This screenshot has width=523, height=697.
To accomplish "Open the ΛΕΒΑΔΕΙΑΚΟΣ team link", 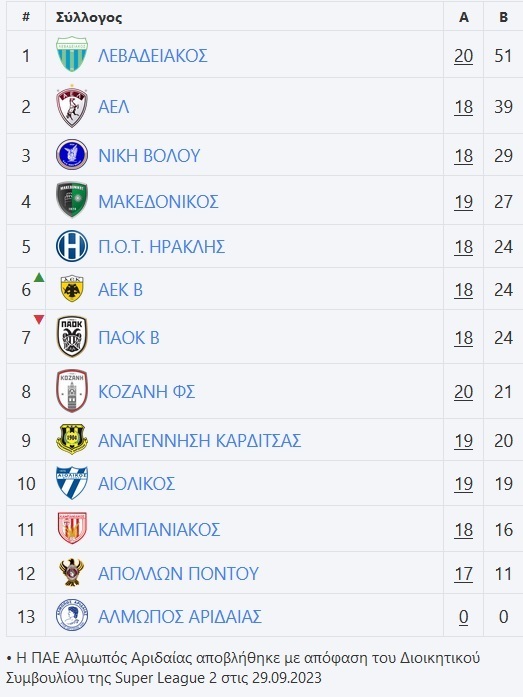I will [153, 56].
